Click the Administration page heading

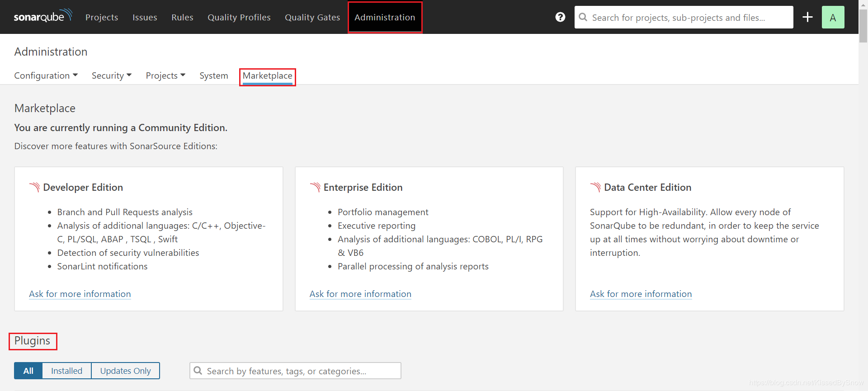coord(51,52)
